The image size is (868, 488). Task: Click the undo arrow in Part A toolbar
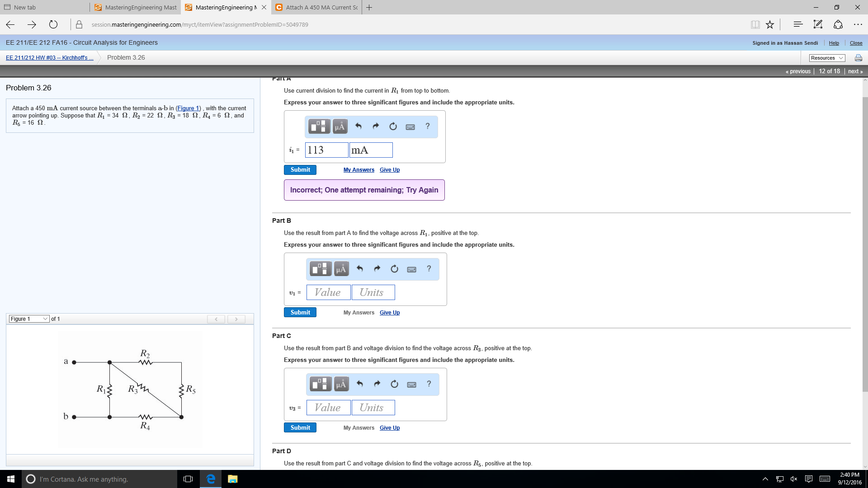click(x=359, y=126)
